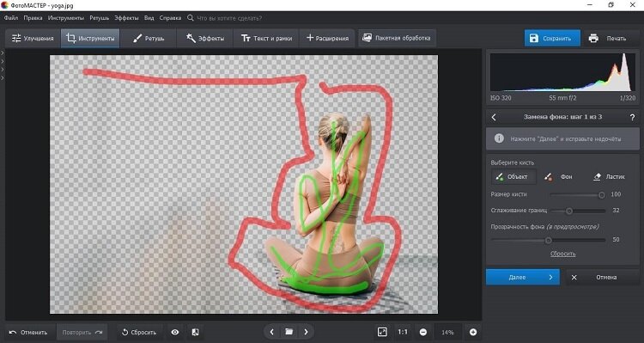Open the Файл menu
644x343 pixels.
pos(11,18)
